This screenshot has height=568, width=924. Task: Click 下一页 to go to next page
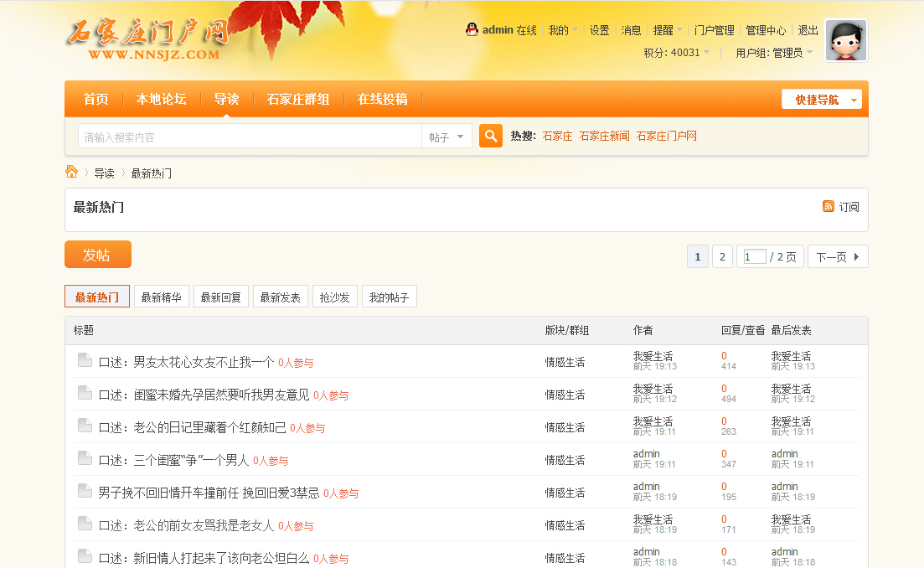tap(836, 256)
